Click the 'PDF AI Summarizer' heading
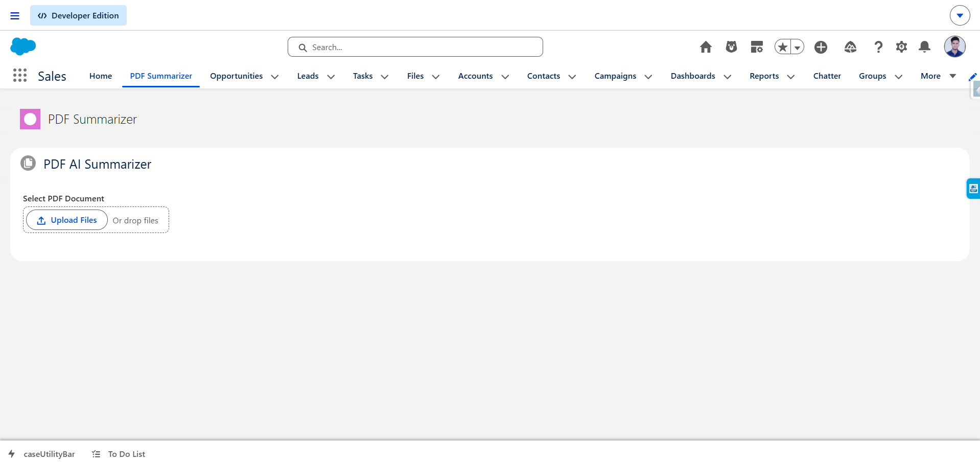The width and height of the screenshot is (980, 462). [97, 164]
